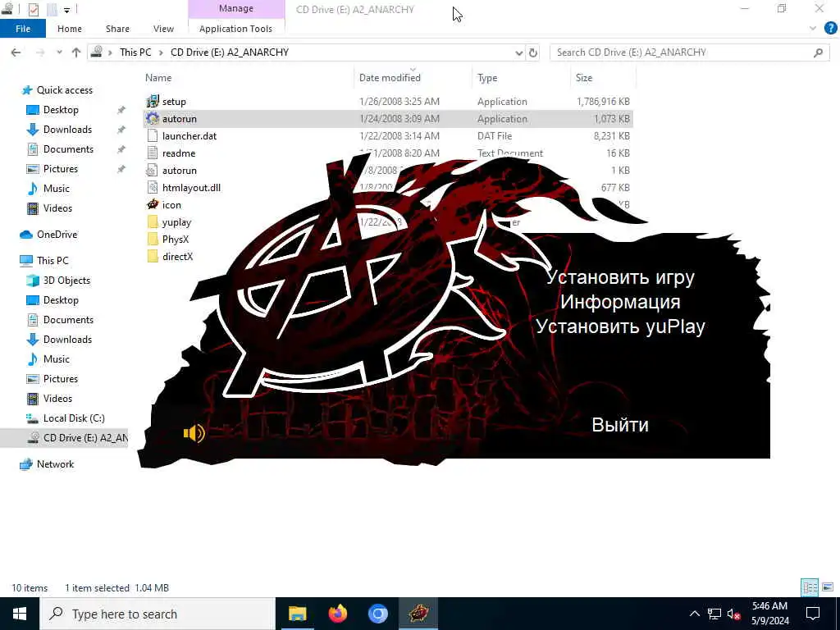Screen dimensions: 840x630
Task: Open volume control in system tray
Action: (x=734, y=614)
